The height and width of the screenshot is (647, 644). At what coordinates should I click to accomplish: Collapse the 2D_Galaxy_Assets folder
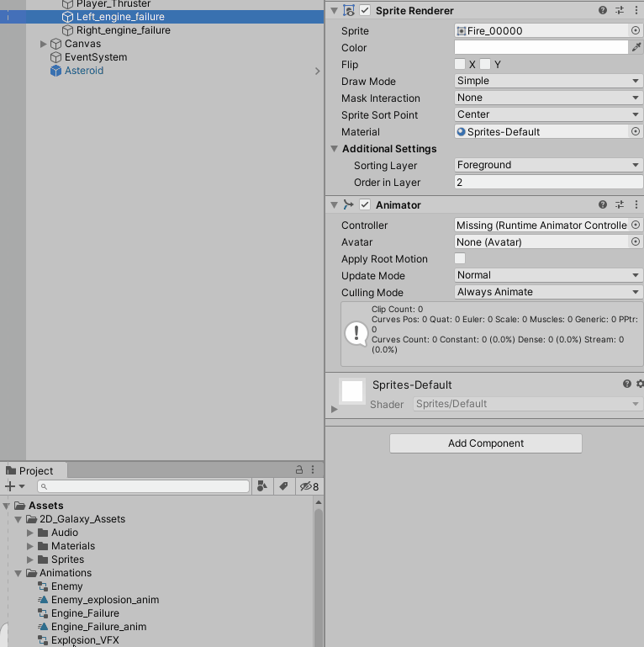(x=18, y=519)
